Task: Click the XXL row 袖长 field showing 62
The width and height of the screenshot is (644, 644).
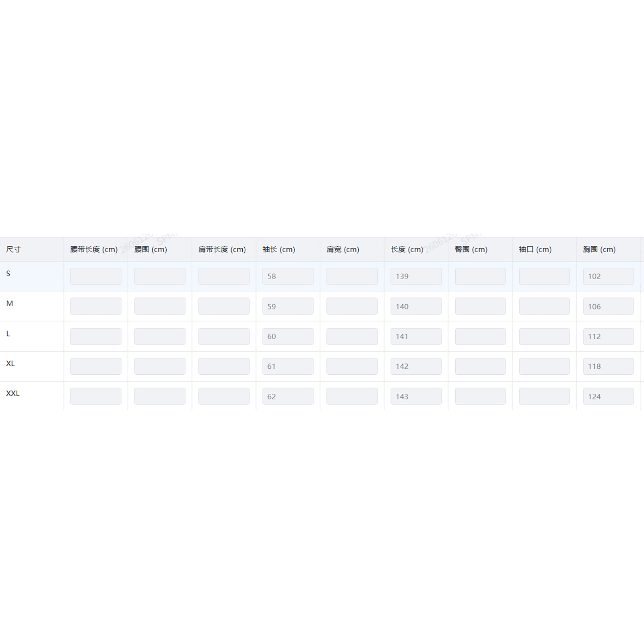Action: pos(288,396)
